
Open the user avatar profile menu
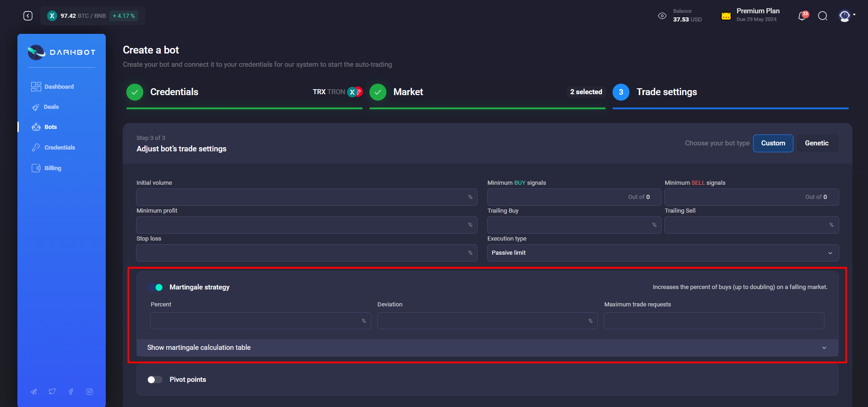coord(845,16)
